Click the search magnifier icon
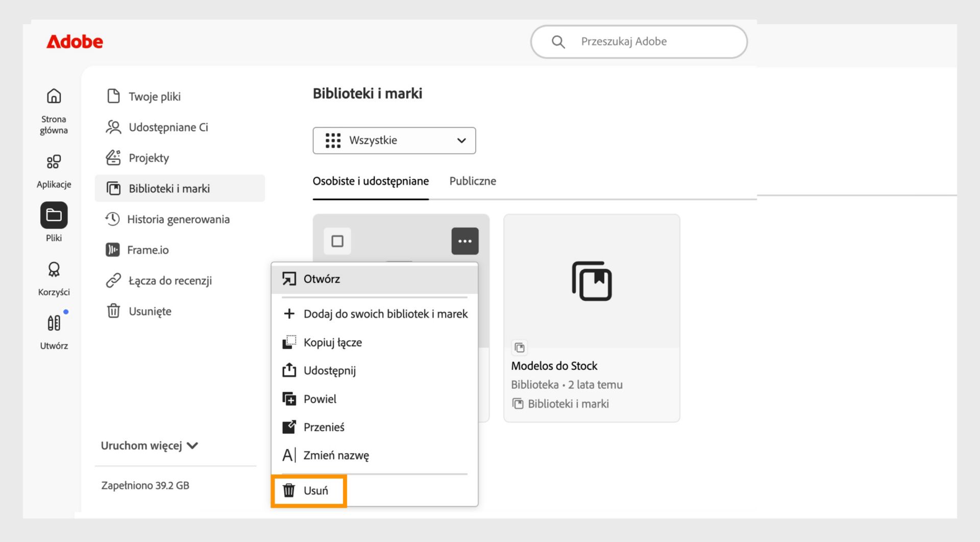 pyautogui.click(x=558, y=42)
